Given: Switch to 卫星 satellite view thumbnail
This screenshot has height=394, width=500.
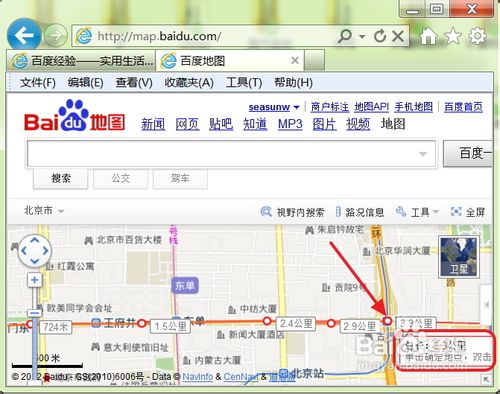Looking at the screenshot, I should coord(459,257).
